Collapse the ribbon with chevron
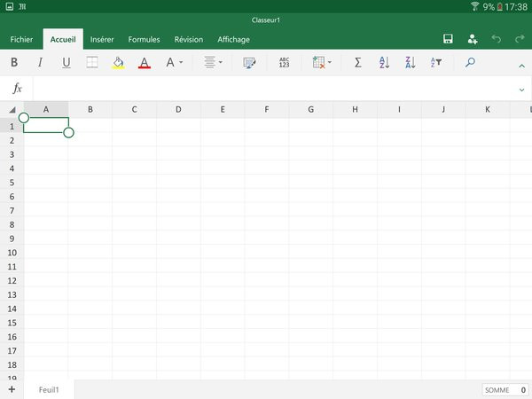 (x=521, y=66)
